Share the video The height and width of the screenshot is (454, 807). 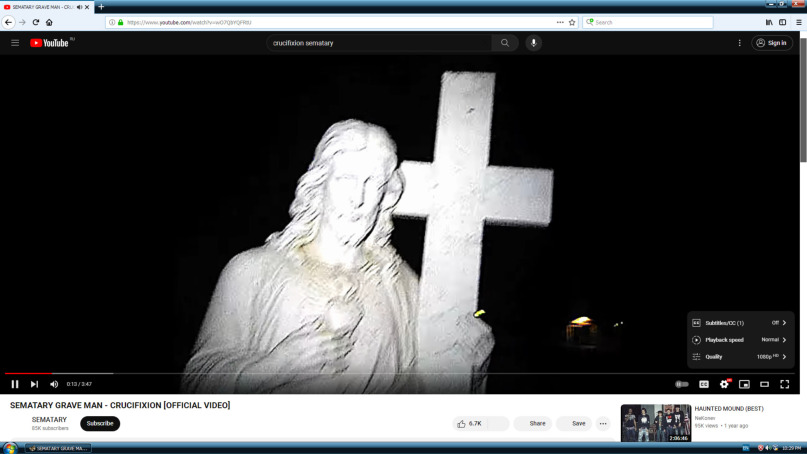[x=533, y=424]
